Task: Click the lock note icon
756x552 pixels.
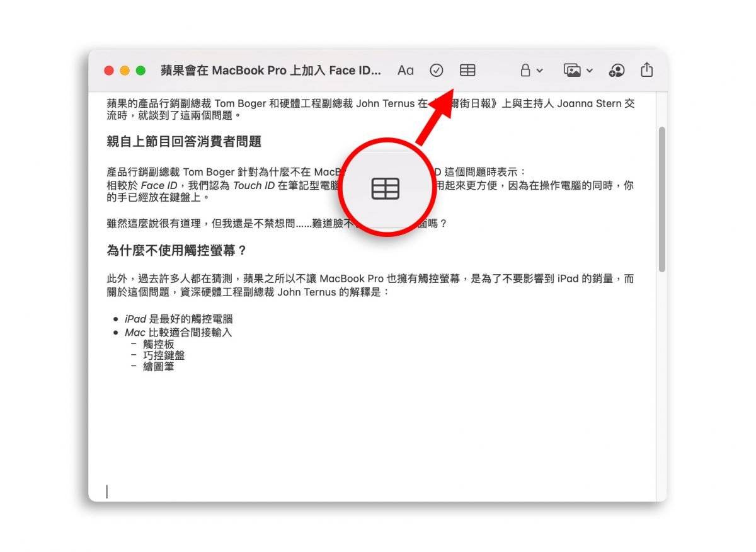Action: (525, 71)
